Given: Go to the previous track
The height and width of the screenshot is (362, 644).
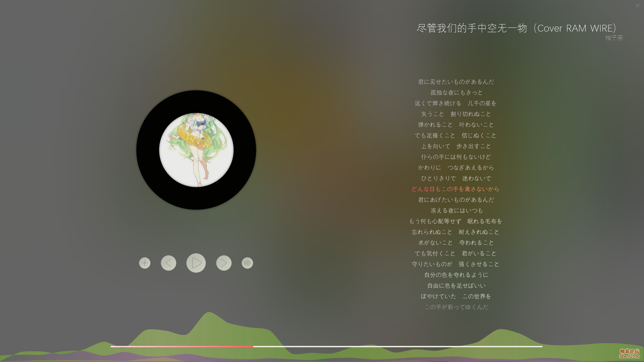Looking at the screenshot, I should pyautogui.click(x=168, y=263).
